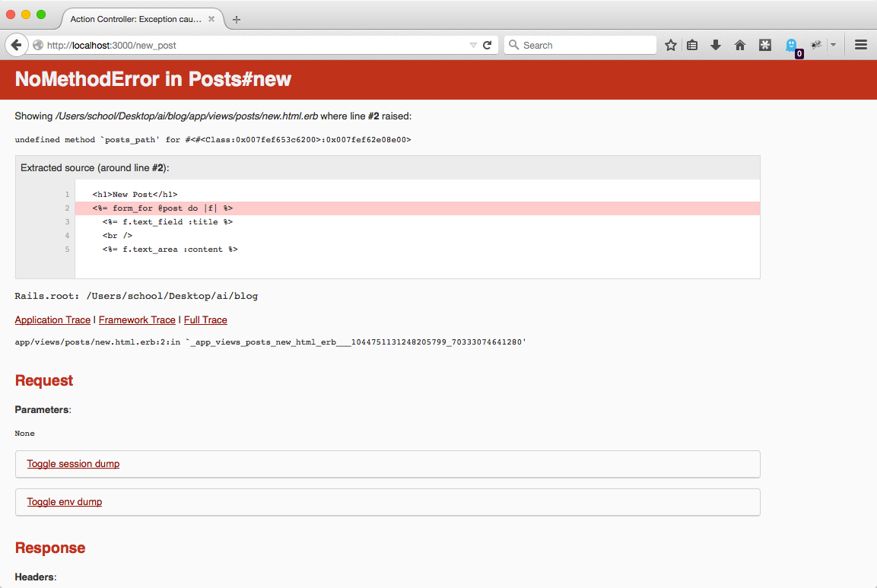877x588 pixels.
Task: Click the bug extension icon in toolbar
Action: [x=817, y=45]
